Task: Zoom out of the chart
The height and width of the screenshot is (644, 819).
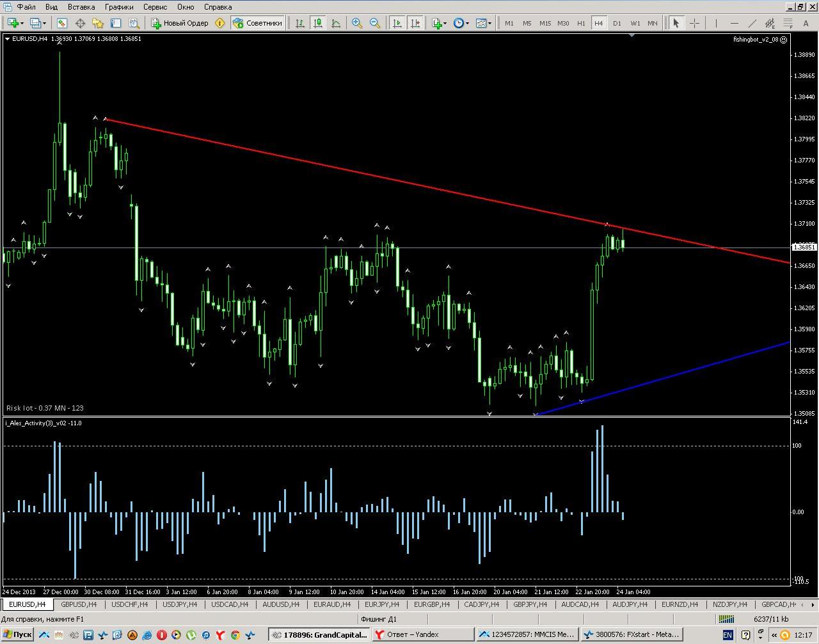Action: tap(375, 23)
